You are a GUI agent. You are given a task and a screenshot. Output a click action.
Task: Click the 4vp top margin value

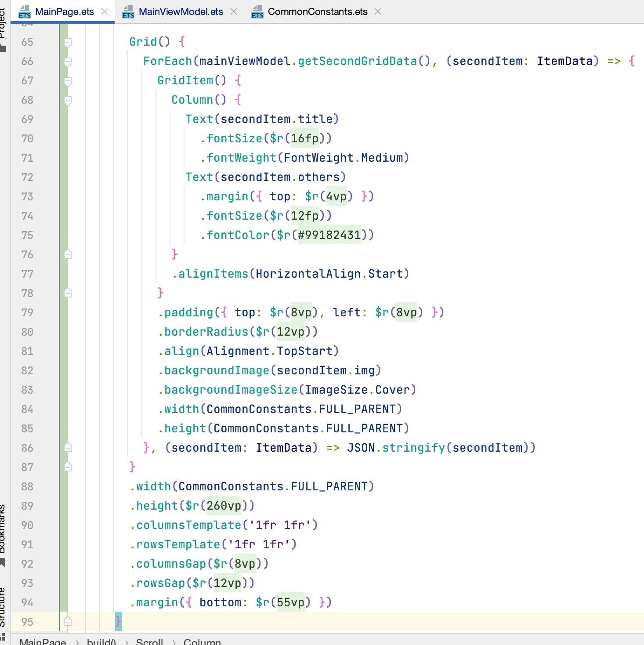coord(336,196)
